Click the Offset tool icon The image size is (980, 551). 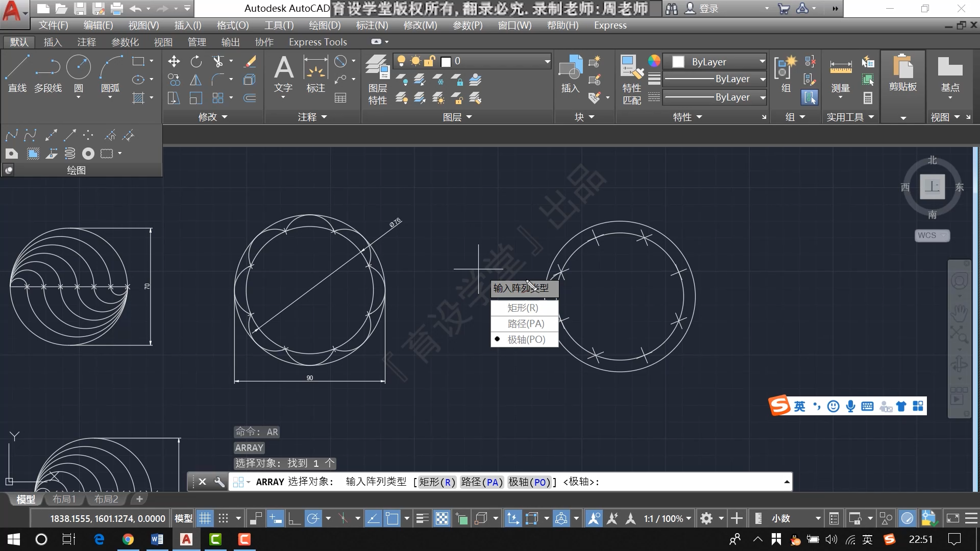tap(250, 98)
